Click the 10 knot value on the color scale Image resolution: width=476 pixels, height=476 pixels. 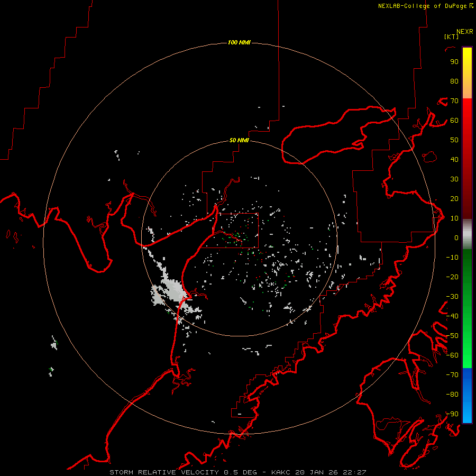coord(454,218)
